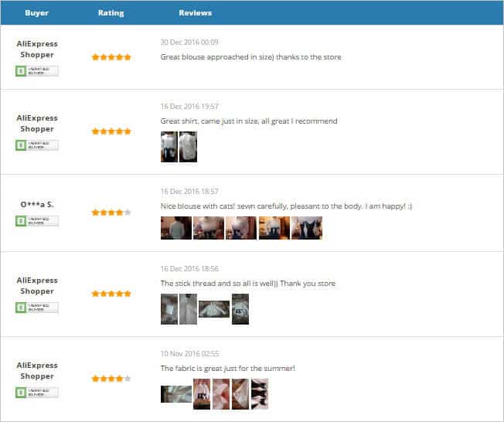Click four-star rating for O***a S. review

point(111,212)
